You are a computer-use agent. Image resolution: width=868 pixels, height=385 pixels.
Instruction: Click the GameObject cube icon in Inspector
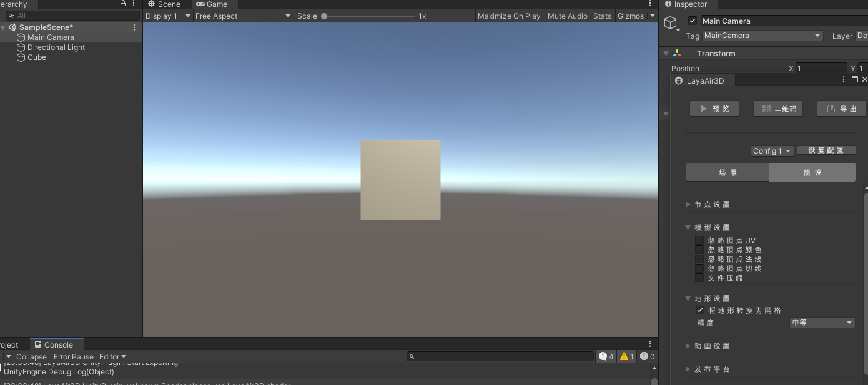pos(671,24)
